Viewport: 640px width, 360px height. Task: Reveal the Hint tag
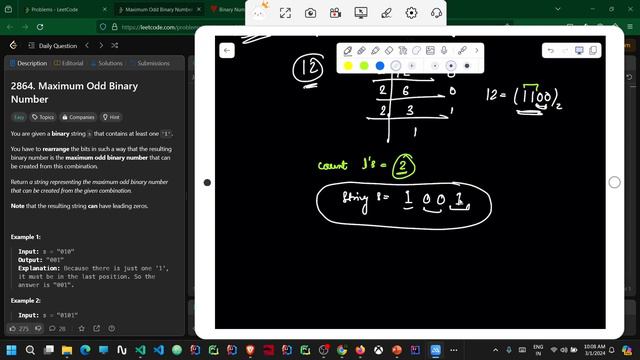[111, 117]
